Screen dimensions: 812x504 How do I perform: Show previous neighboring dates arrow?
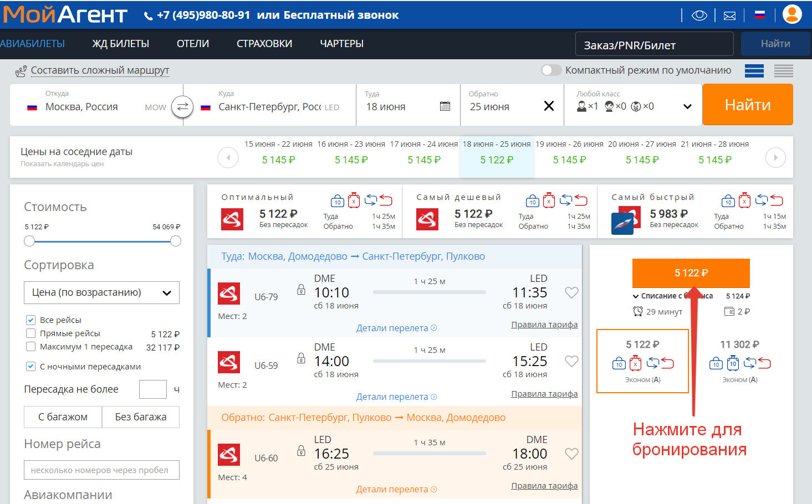point(228,157)
